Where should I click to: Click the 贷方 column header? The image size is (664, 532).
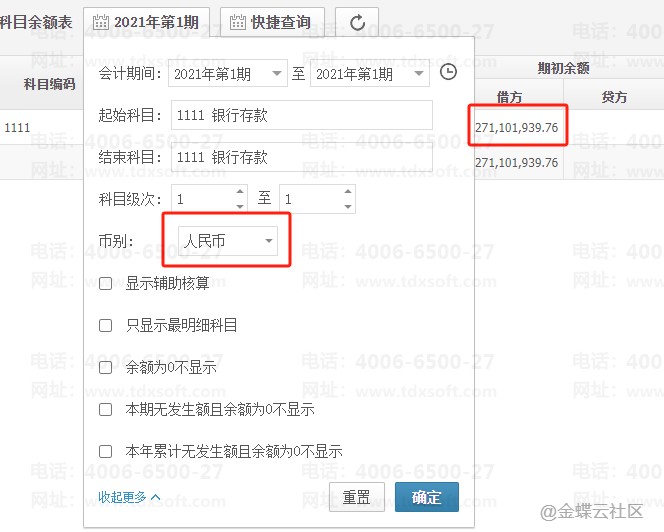click(614, 97)
